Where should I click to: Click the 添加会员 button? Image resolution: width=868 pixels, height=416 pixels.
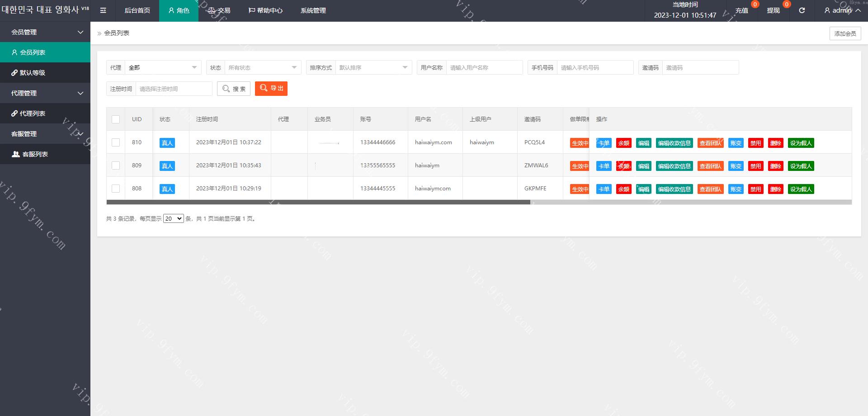coord(845,33)
